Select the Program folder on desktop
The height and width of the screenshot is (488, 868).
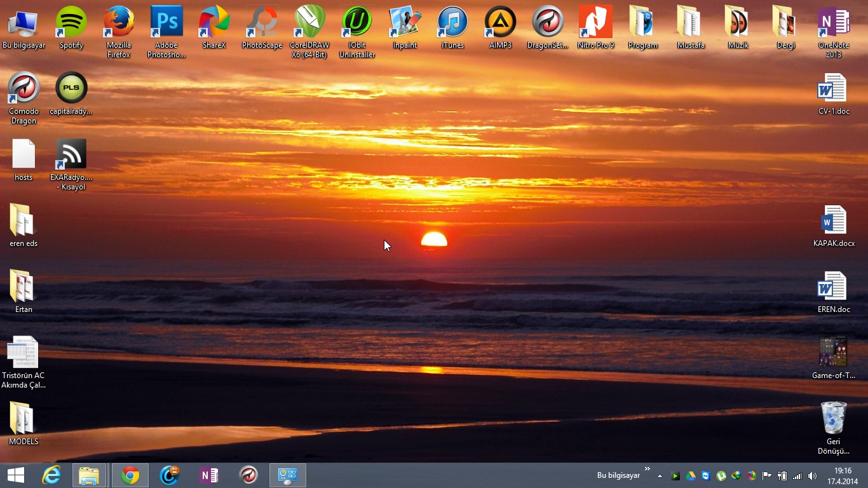point(643,28)
